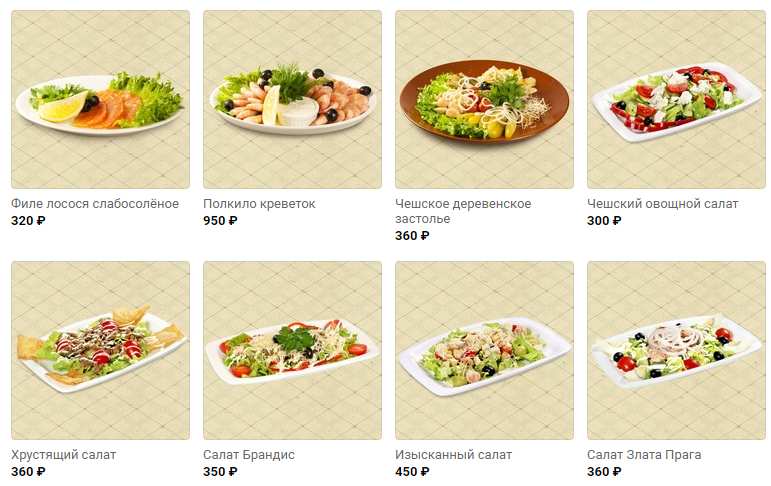Click the Чешский овощной салат title
Viewport: 771px width, 486px height.
[663, 204]
